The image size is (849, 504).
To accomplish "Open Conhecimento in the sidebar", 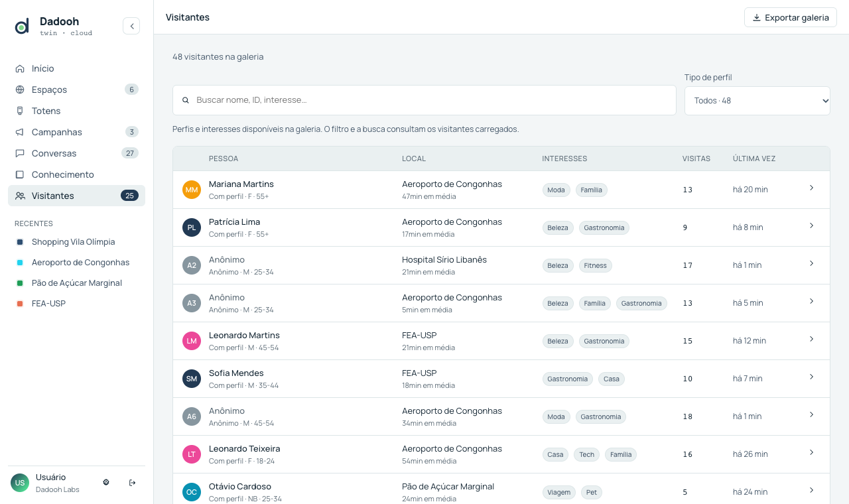I will pyautogui.click(x=76, y=174).
